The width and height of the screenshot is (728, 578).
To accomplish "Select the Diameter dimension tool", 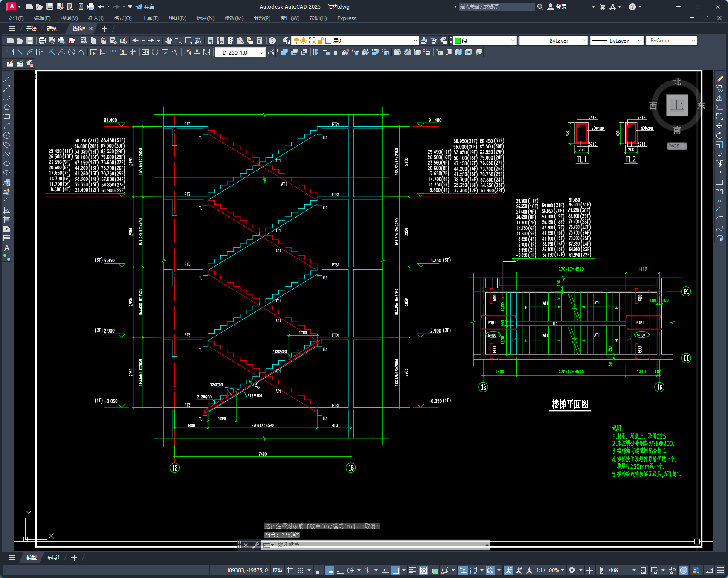I will tap(72, 52).
